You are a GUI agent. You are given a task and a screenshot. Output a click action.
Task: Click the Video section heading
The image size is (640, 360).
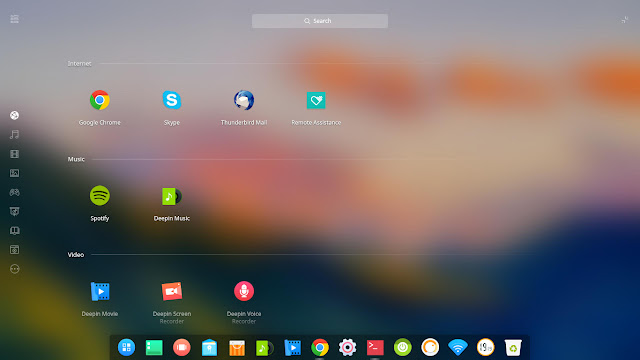(76, 255)
